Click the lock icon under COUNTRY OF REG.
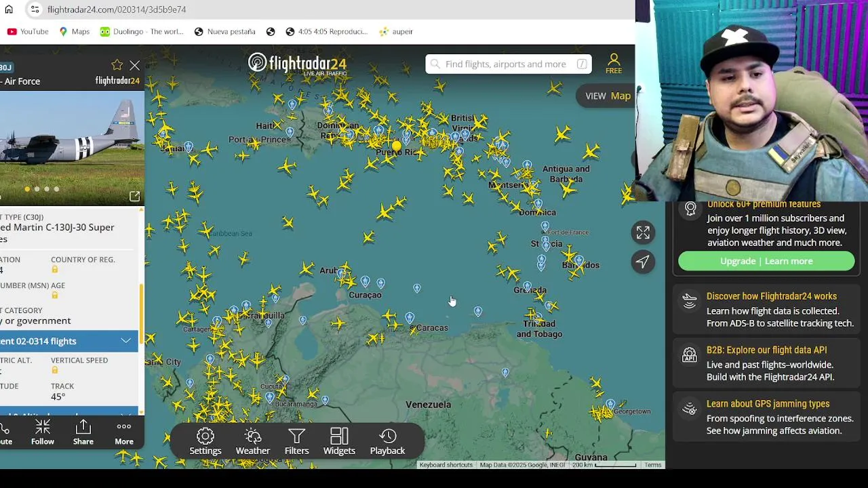 [x=55, y=270]
